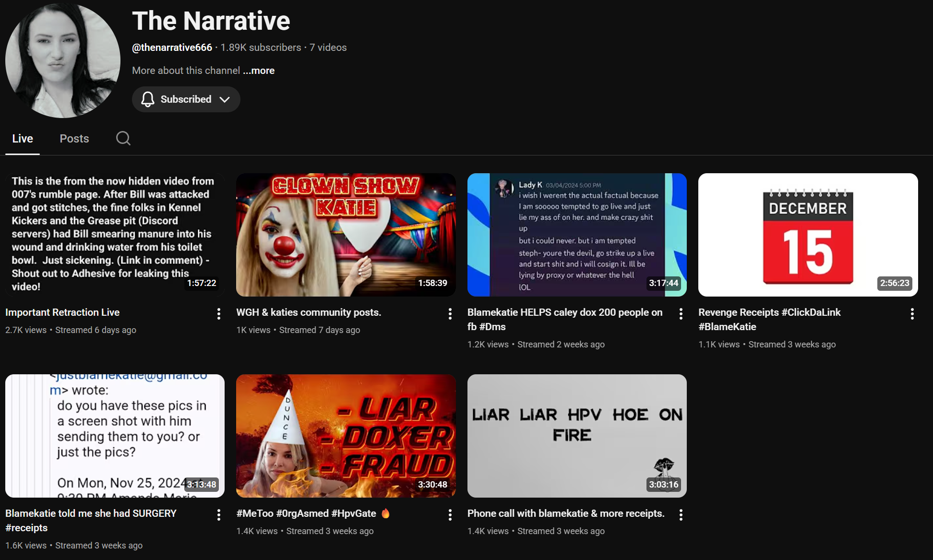Screen dimensions: 933x560
Task: Open options menu for Blamekatie SURGERY video
Action: coord(219,515)
